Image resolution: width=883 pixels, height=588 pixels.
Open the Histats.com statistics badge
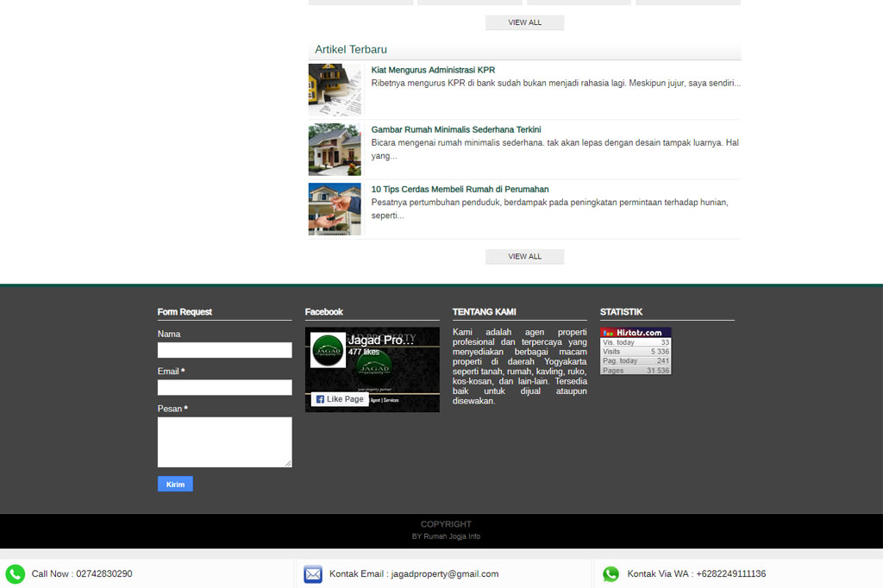tap(636, 351)
